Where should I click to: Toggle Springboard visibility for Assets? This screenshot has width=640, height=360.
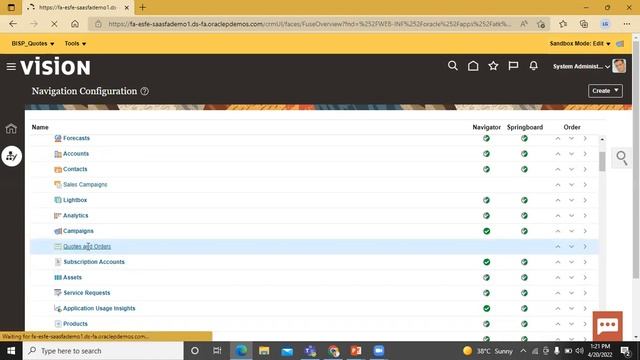[x=524, y=278]
